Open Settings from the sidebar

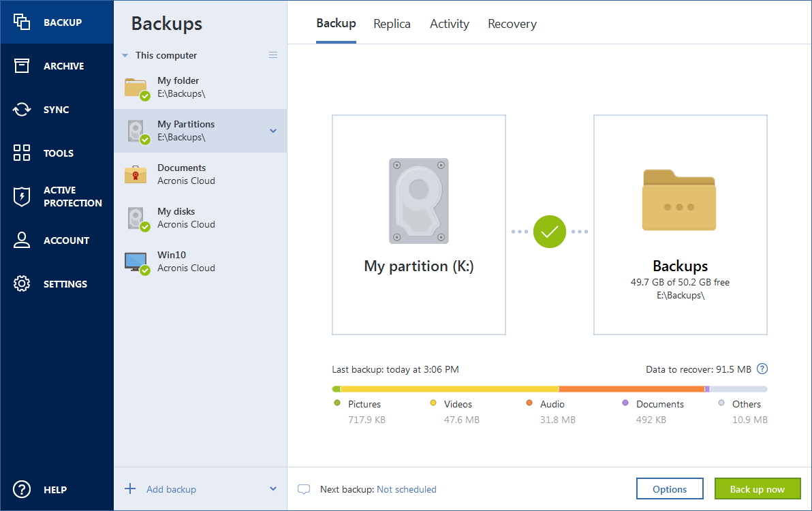(21, 283)
